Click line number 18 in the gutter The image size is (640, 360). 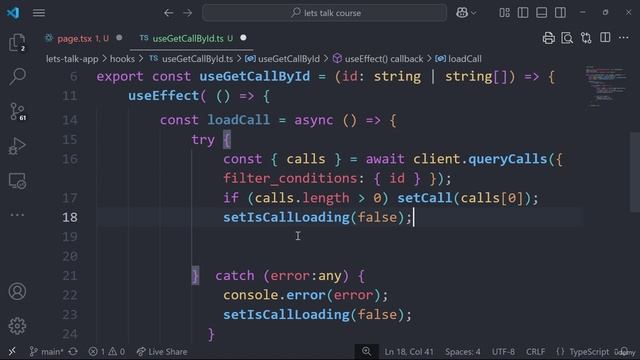click(x=70, y=217)
